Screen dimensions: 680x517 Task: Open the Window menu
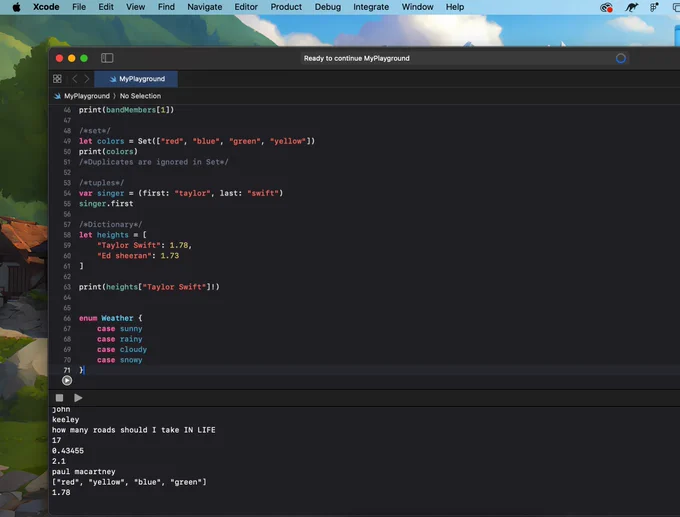pyautogui.click(x=417, y=7)
